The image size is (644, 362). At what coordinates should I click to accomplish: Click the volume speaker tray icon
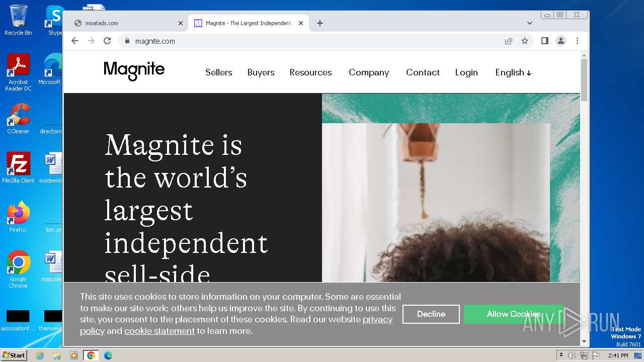572,355
